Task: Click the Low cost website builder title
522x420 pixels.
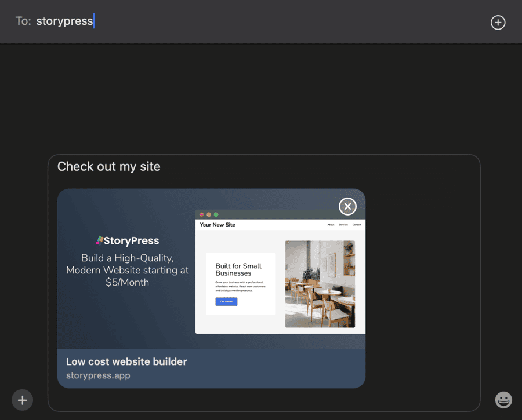Action: tap(126, 361)
